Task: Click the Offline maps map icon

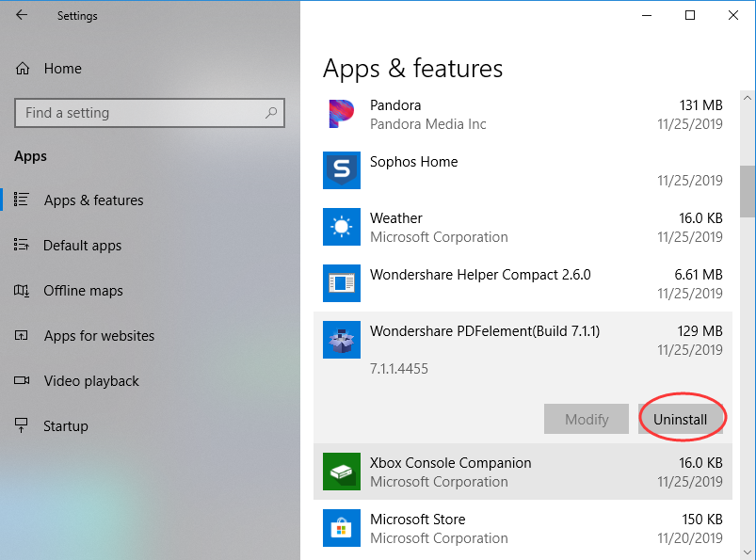Action: coord(22,290)
